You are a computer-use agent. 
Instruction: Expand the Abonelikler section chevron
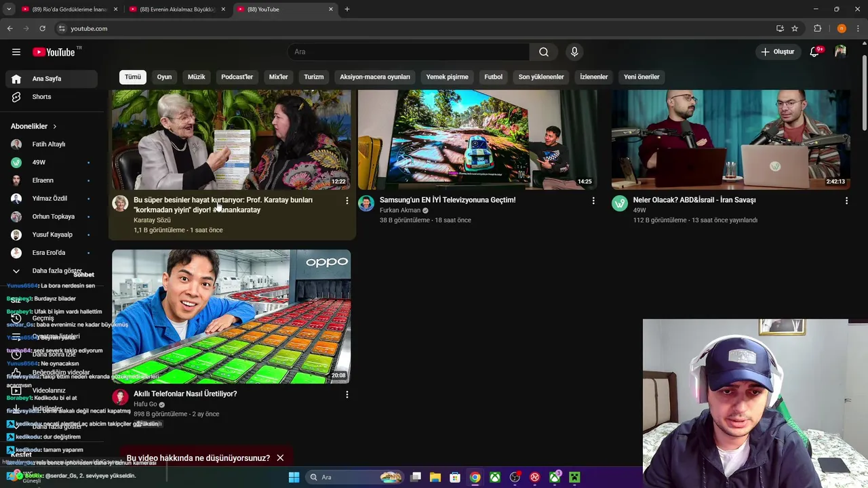55,127
